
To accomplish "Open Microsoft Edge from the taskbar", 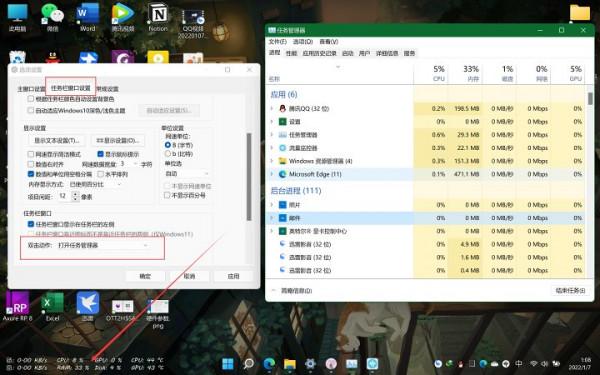I will [269, 364].
